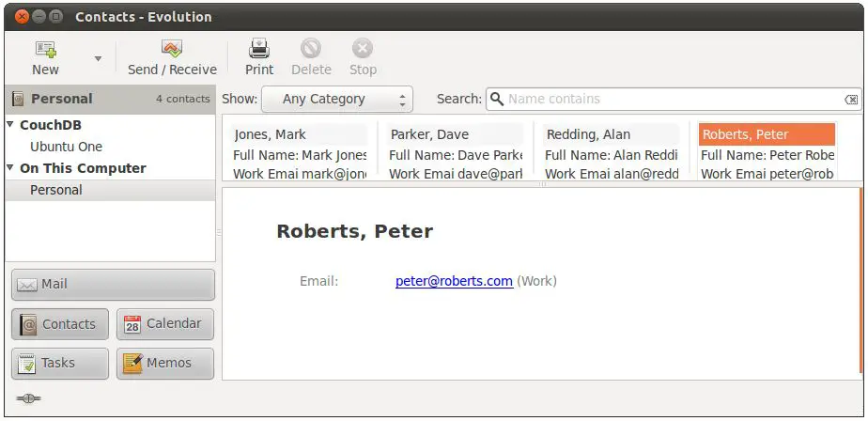Click the sidebar resize handle
The height and width of the screenshot is (421, 868).
[x=219, y=233]
